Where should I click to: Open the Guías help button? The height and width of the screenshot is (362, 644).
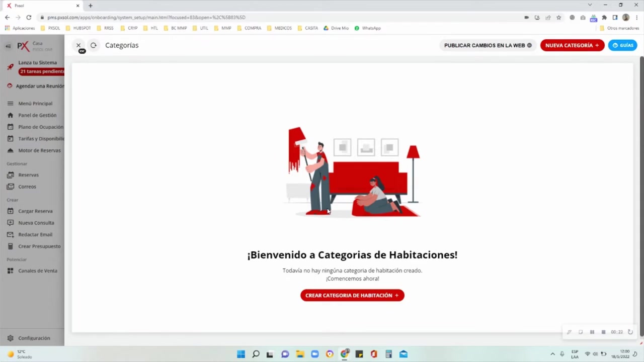tap(622, 45)
